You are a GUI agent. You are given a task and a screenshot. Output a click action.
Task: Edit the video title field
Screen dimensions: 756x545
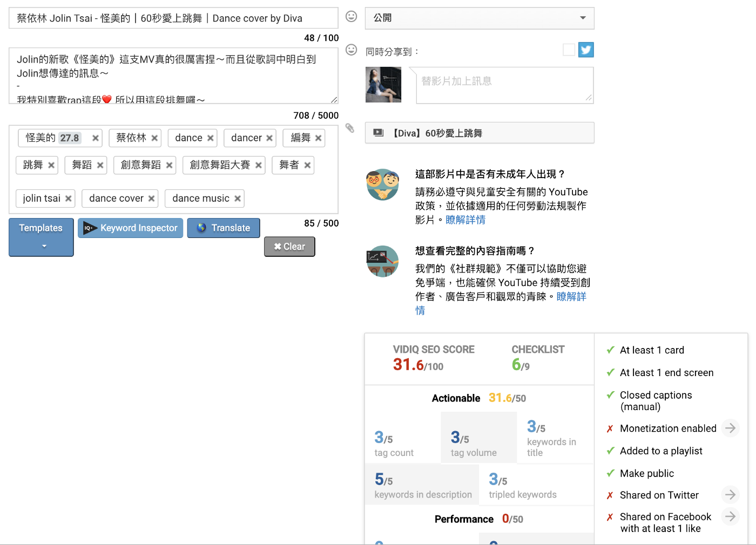coord(173,18)
